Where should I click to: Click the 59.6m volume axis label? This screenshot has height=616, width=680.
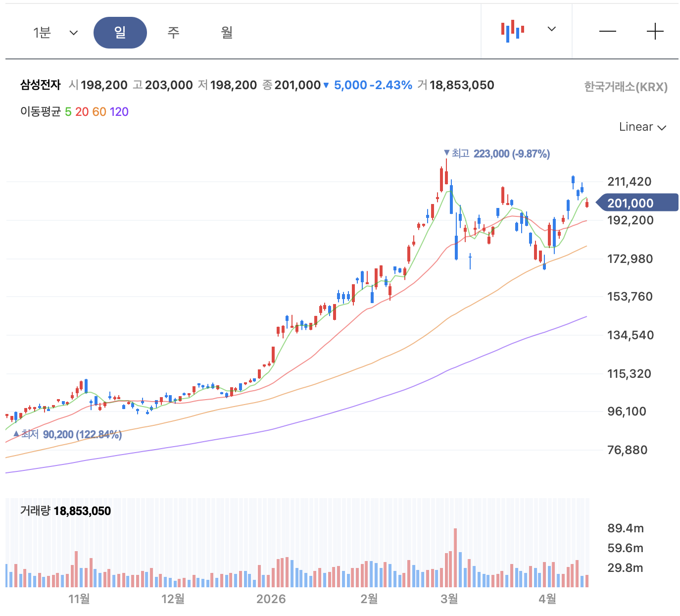tap(626, 548)
